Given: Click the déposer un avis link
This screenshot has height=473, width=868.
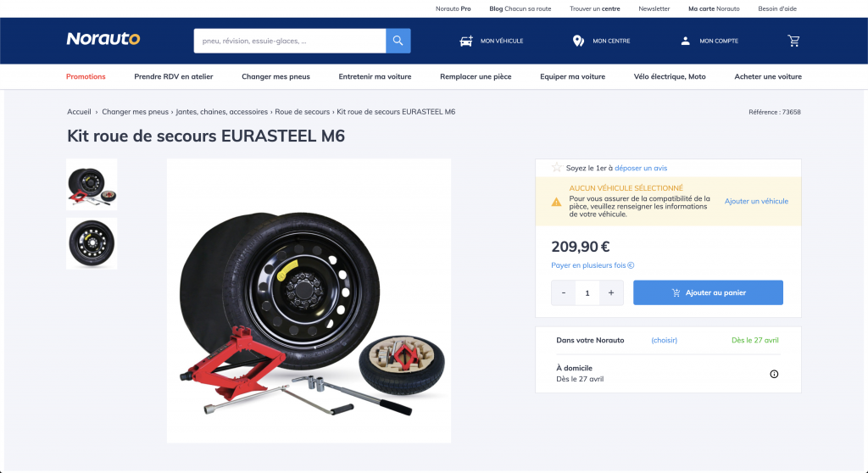Looking at the screenshot, I should 641,168.
